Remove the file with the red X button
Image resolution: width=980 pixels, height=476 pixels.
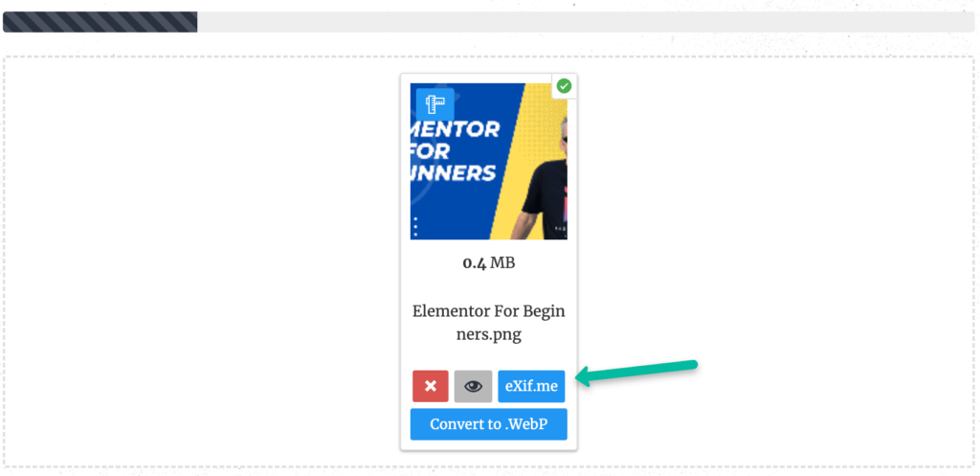pyautogui.click(x=430, y=386)
